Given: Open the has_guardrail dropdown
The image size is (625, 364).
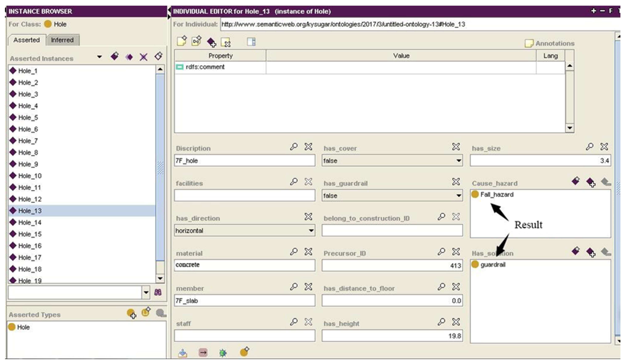Looking at the screenshot, I should (x=459, y=196).
